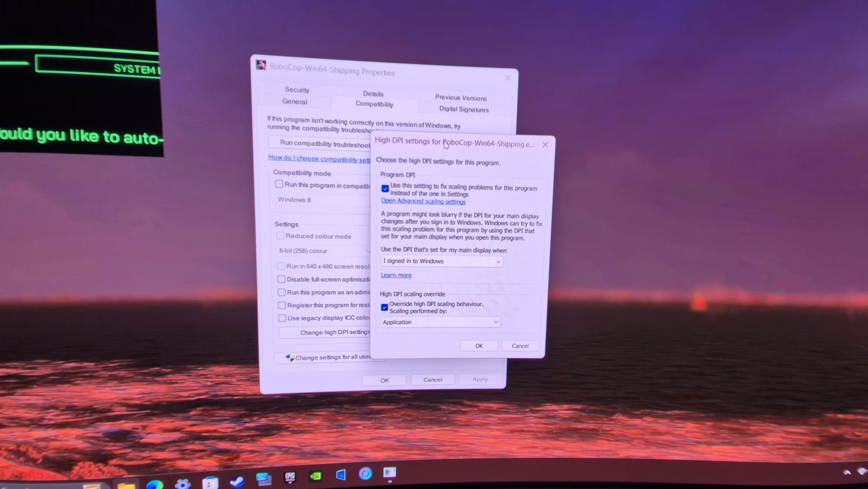Enable Run this program in compatibility mode

[279, 184]
